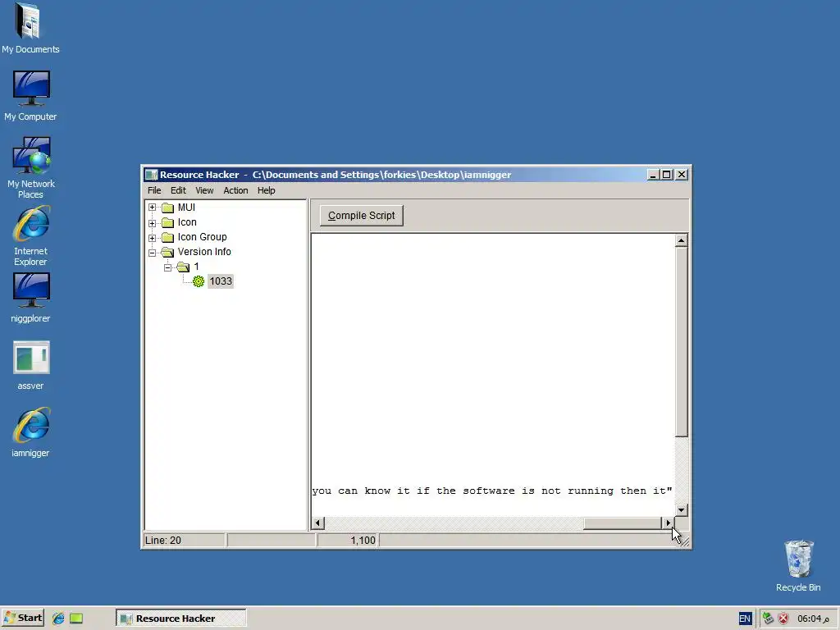The image size is (840, 630).
Task: Click the vertical scrollbar down arrow
Action: [681, 510]
